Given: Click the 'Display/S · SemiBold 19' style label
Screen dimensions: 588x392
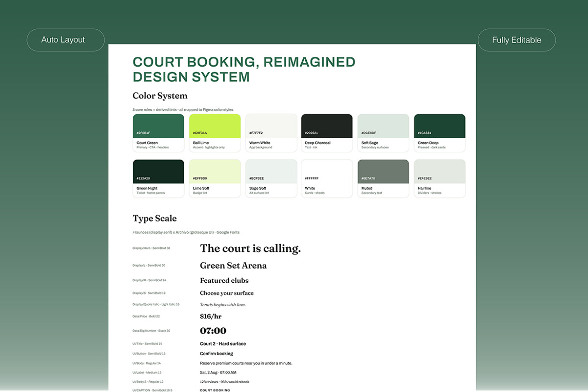Looking at the screenshot, I should 149,293.
